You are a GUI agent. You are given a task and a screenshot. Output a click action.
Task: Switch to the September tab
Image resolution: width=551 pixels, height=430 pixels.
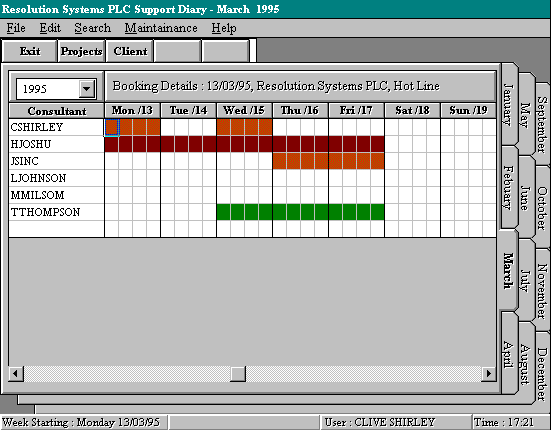[543, 124]
